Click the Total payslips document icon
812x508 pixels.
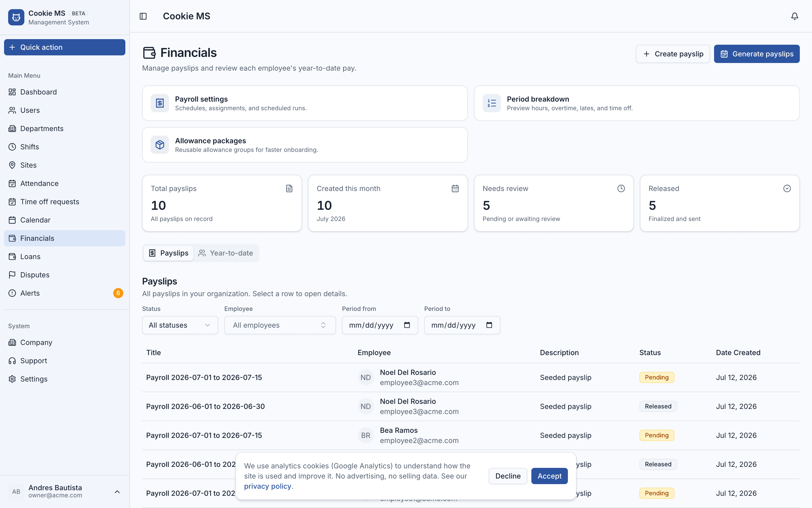(289, 188)
